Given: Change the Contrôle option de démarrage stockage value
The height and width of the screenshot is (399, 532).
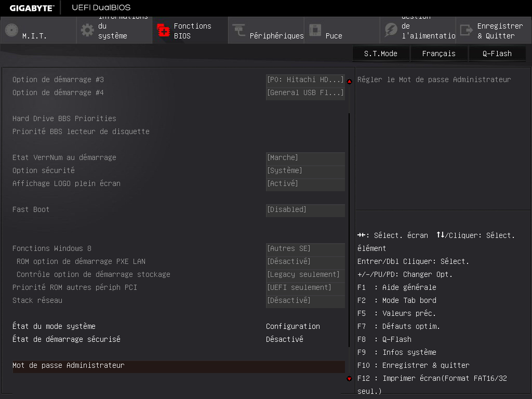Looking at the screenshot, I should (305, 274).
